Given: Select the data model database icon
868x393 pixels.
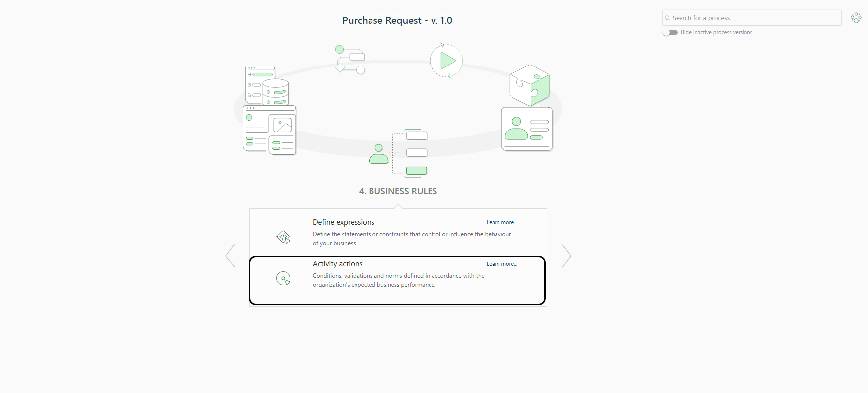Looking at the screenshot, I should [x=267, y=85].
